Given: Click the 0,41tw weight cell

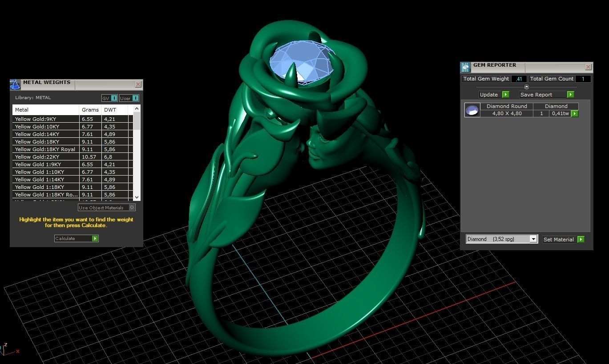Looking at the screenshot, I should point(560,113).
